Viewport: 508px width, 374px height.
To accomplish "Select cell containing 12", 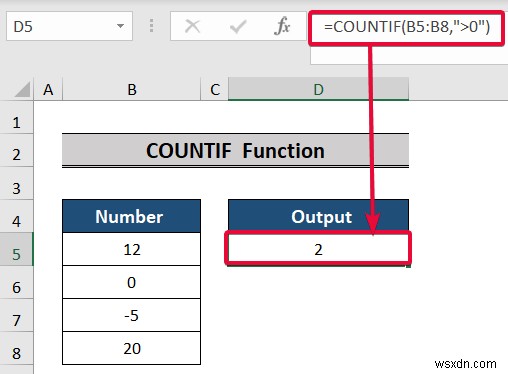I will [131, 249].
